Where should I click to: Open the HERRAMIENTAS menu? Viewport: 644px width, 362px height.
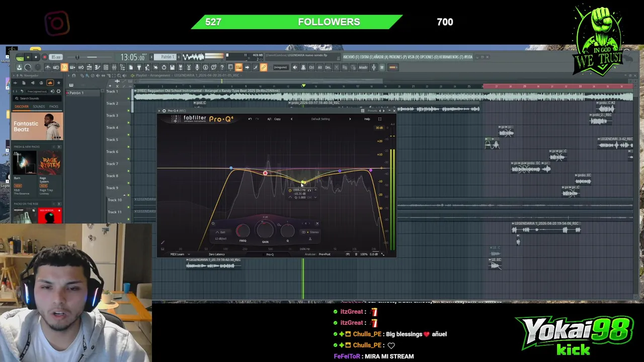point(451,57)
